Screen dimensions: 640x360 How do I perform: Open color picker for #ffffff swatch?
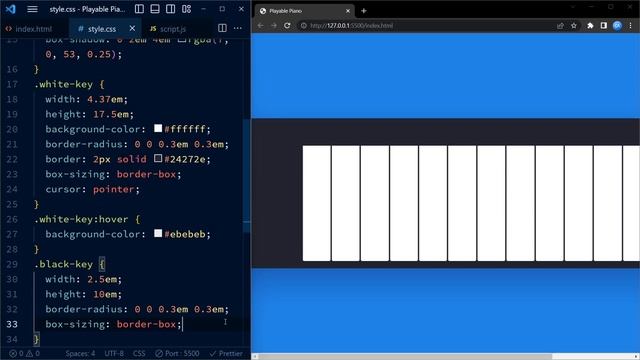[x=158, y=129]
